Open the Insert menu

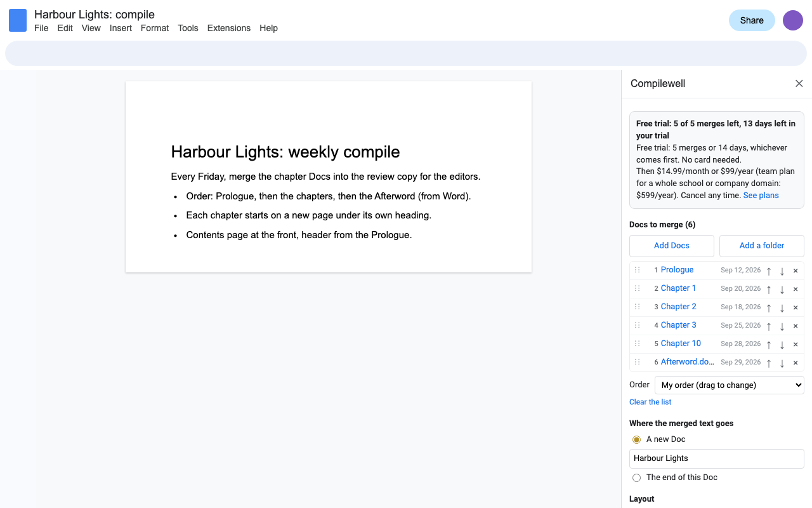[121, 28]
